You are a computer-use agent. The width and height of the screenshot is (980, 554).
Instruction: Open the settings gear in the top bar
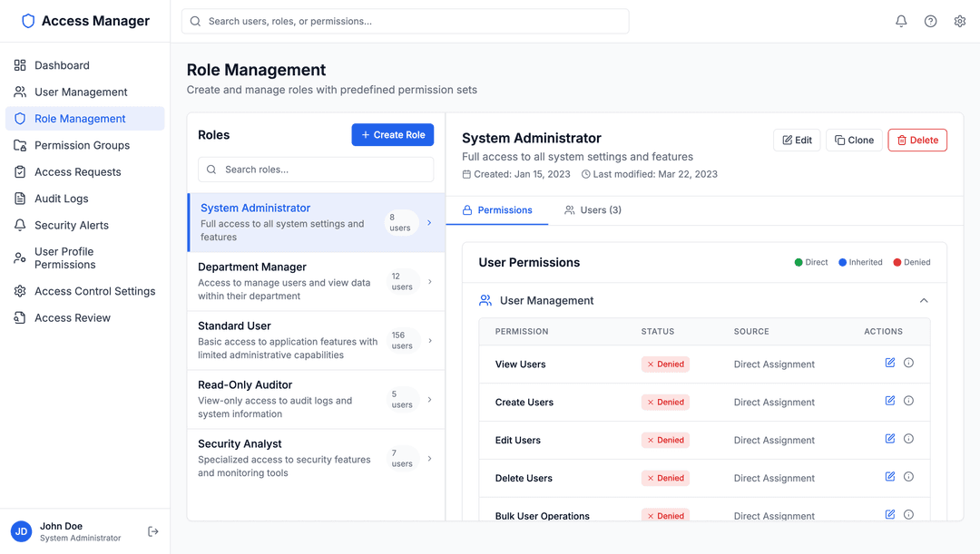click(x=960, y=20)
